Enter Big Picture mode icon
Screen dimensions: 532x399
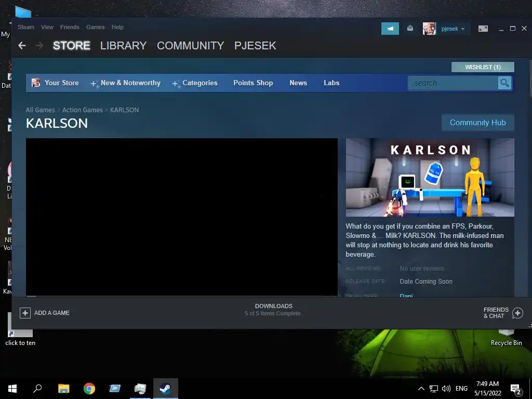click(483, 29)
